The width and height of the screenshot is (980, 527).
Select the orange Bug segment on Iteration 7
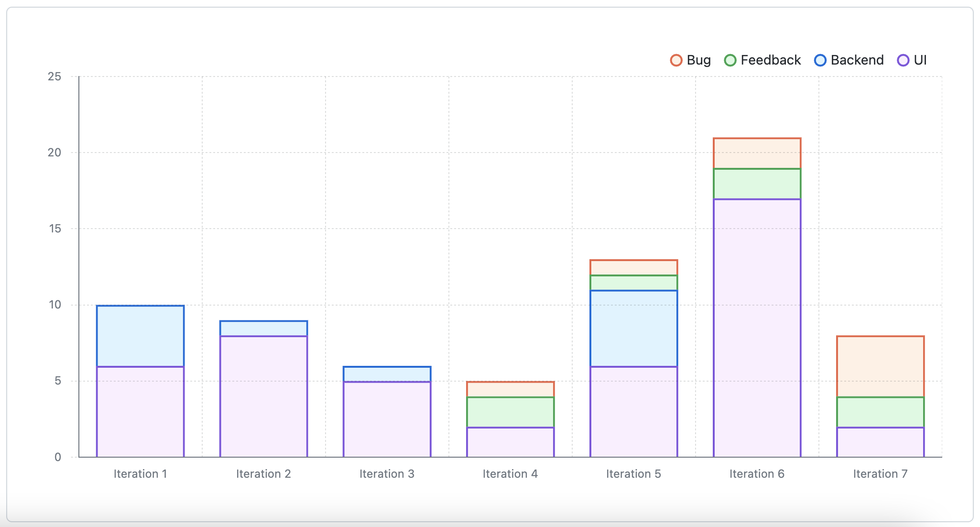[880, 366]
